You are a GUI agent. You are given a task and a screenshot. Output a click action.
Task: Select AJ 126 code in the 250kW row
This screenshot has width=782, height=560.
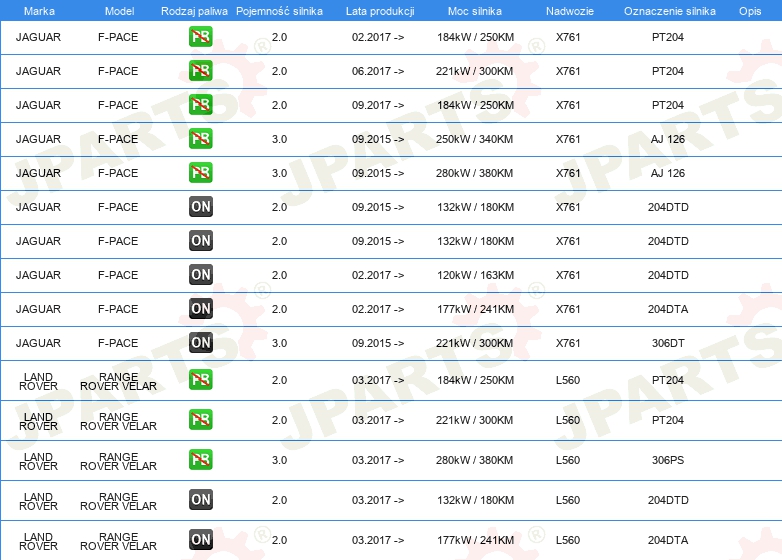pyautogui.click(x=668, y=139)
